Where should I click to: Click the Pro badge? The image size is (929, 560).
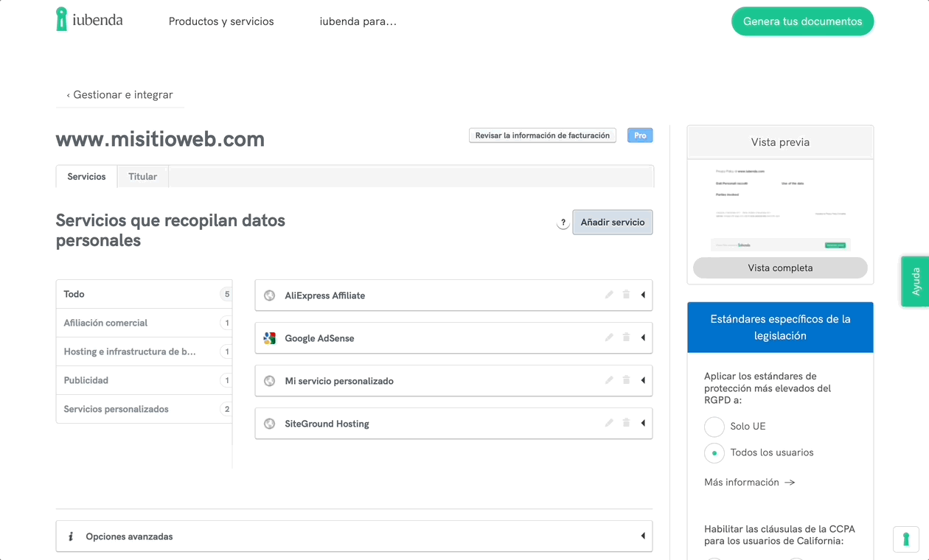click(639, 136)
